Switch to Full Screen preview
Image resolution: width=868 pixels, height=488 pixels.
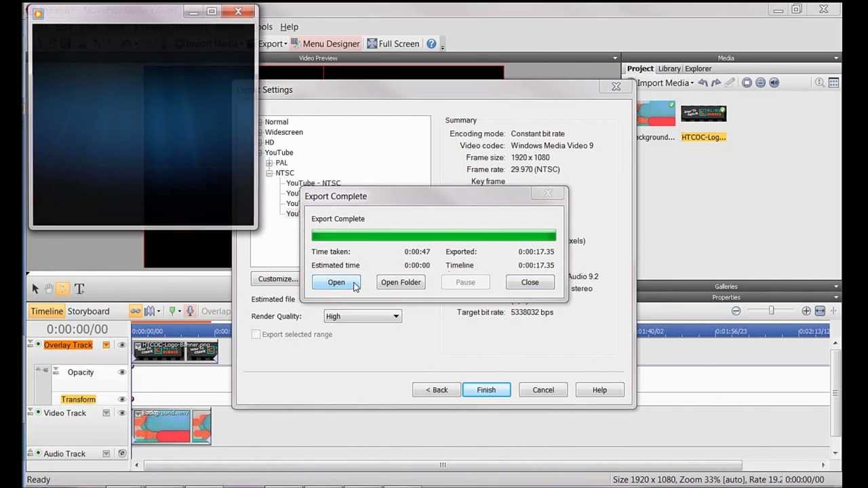(x=393, y=44)
